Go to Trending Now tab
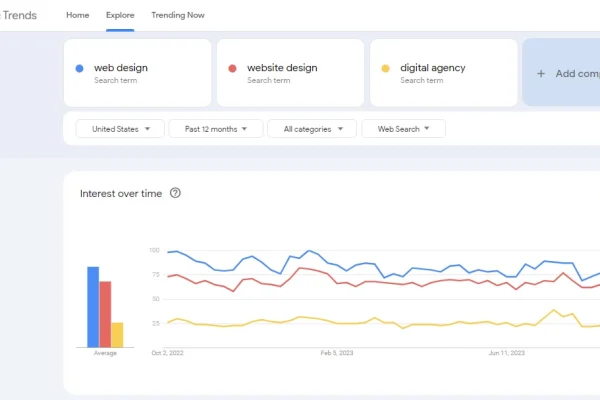 pyautogui.click(x=178, y=15)
